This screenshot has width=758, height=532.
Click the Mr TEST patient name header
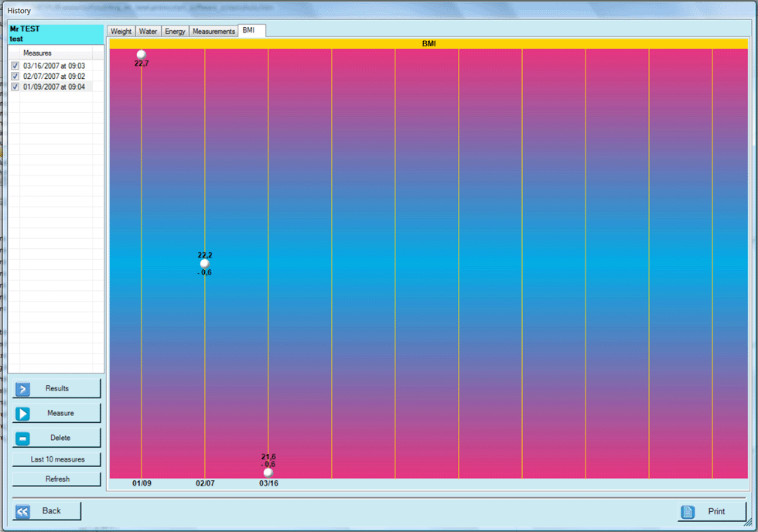25,29
